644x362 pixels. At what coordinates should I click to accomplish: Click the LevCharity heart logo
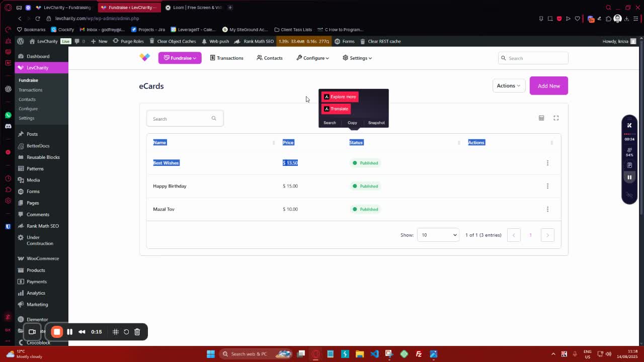coord(145,58)
